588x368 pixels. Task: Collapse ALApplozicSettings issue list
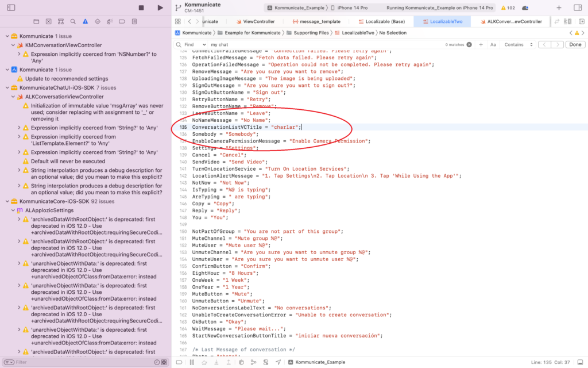point(13,210)
